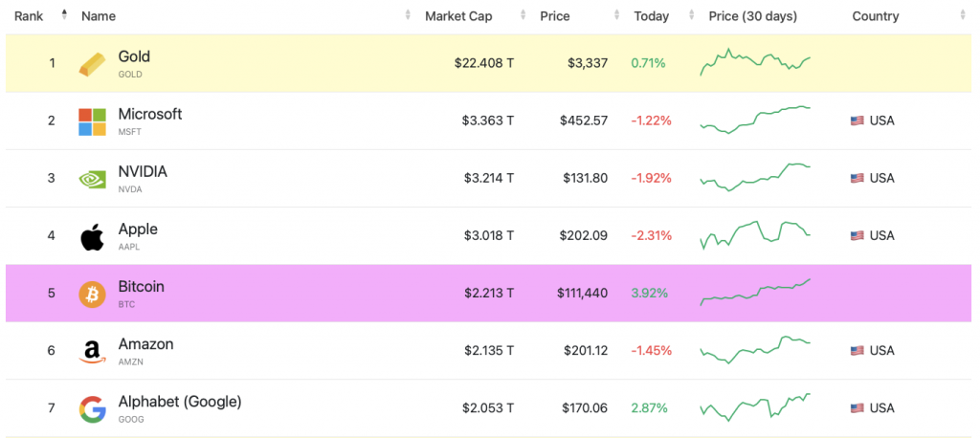Viewport: 980px width, 438px height.
Task: Open the Bitcoin asset link
Action: tap(142, 287)
